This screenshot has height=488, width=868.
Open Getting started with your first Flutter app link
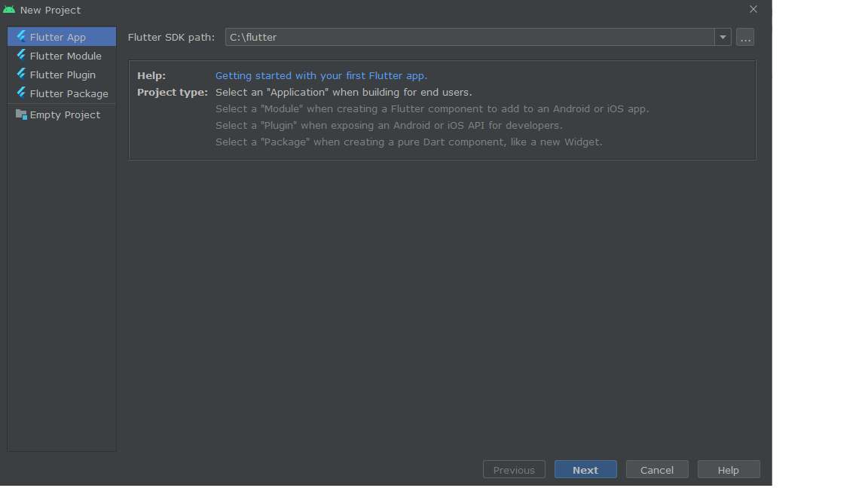(321, 76)
